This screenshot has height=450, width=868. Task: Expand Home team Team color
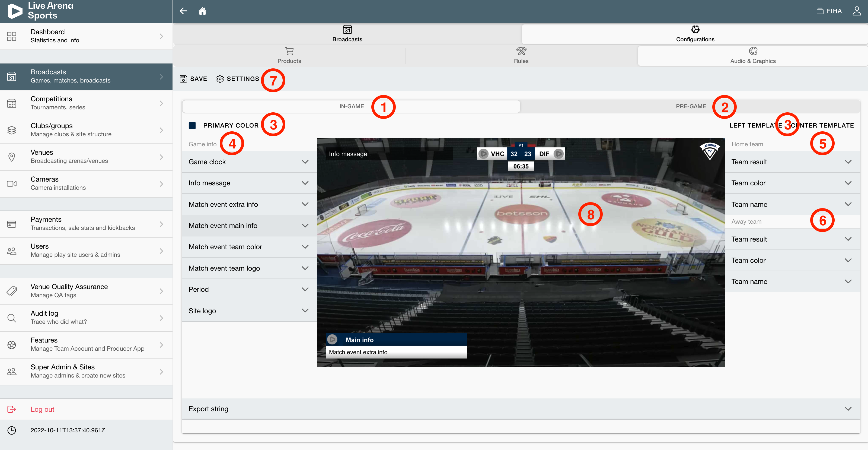coord(793,183)
